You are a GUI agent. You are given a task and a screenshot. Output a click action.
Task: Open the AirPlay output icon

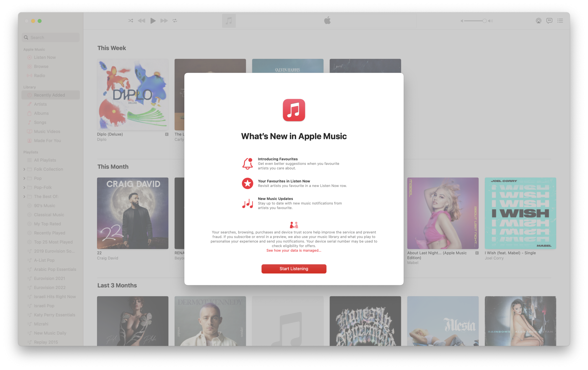(x=538, y=21)
